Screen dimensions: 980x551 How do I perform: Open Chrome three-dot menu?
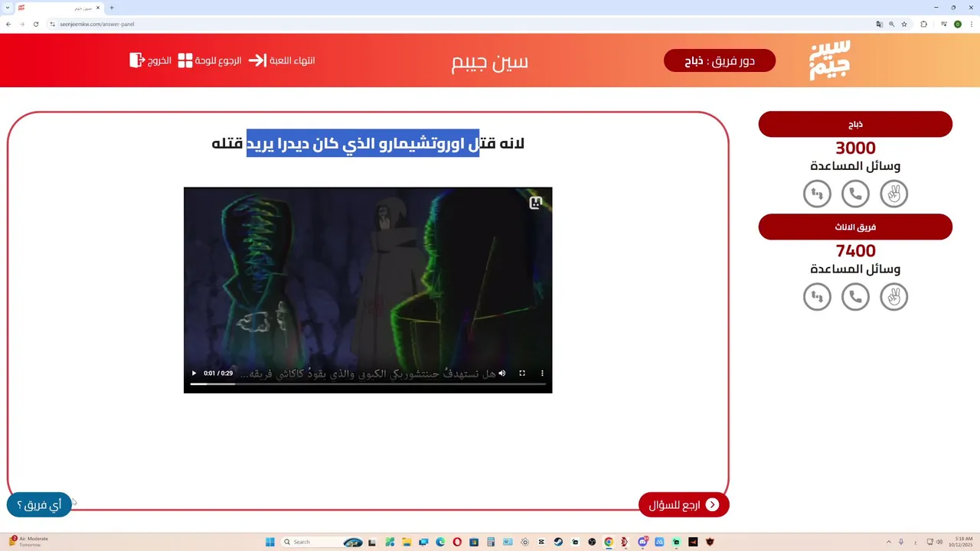pos(972,24)
